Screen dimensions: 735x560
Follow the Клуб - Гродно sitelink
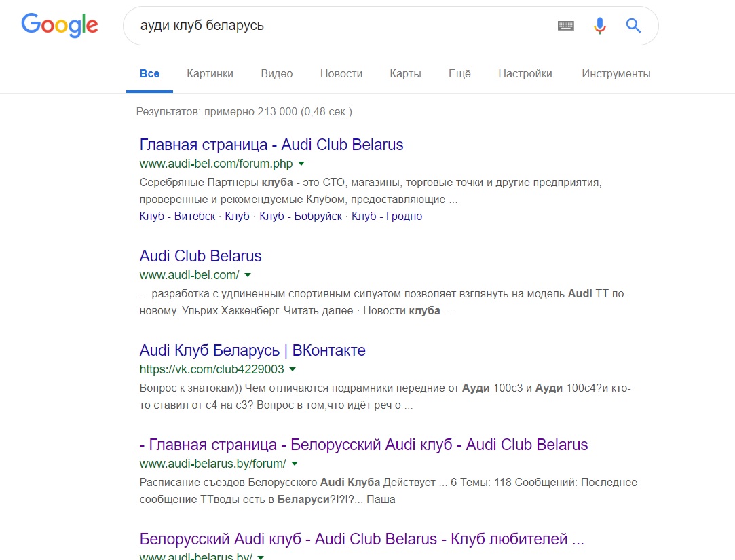click(x=387, y=217)
